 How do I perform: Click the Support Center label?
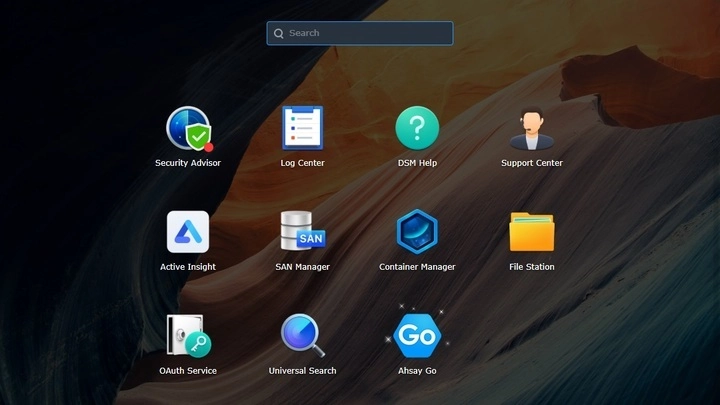(x=532, y=163)
